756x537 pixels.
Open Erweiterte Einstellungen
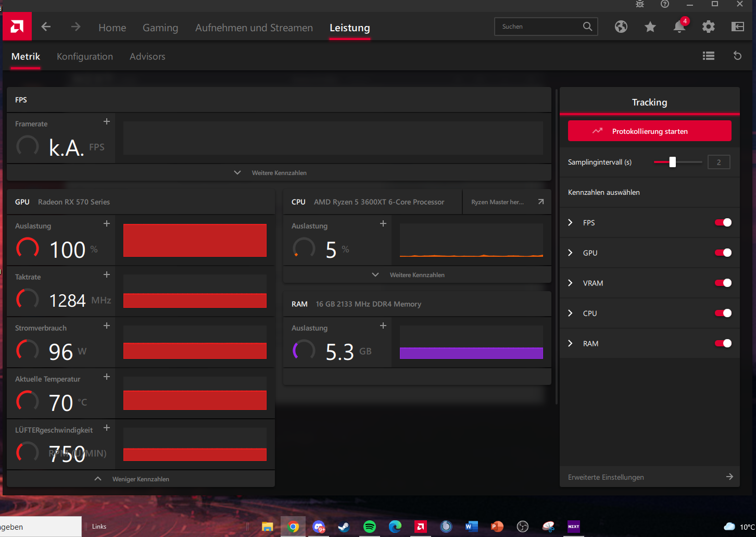click(x=650, y=477)
